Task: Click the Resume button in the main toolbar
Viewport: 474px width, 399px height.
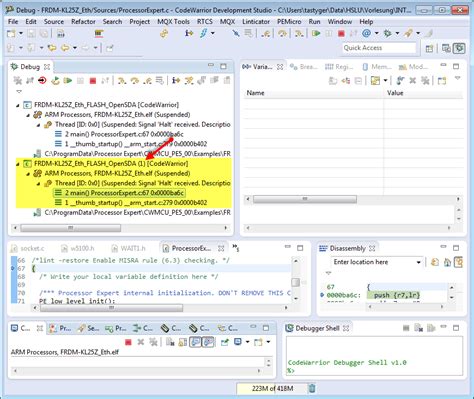Action: point(315,33)
